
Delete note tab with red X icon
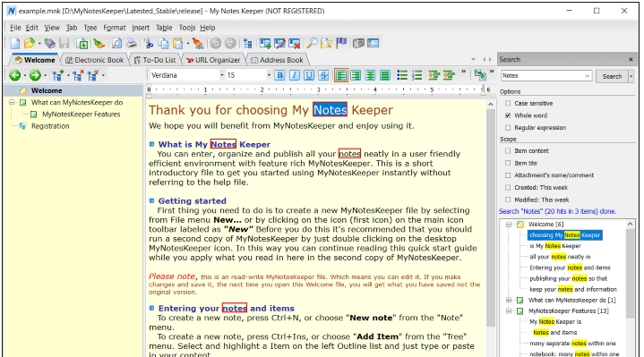pos(295,43)
